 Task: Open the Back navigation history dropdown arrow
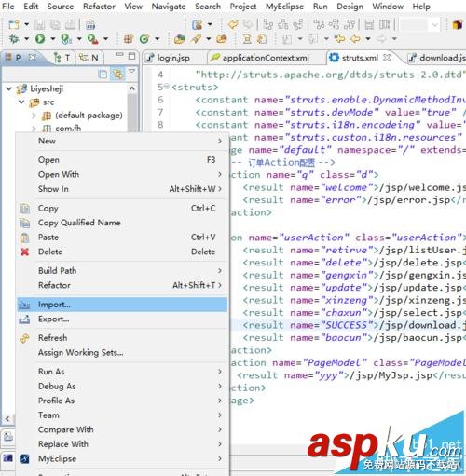368,39
